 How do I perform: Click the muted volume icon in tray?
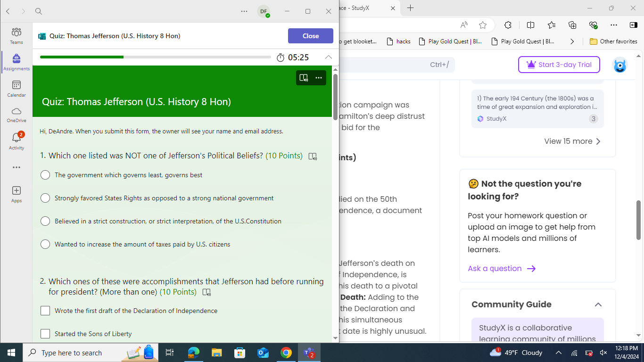point(603,353)
